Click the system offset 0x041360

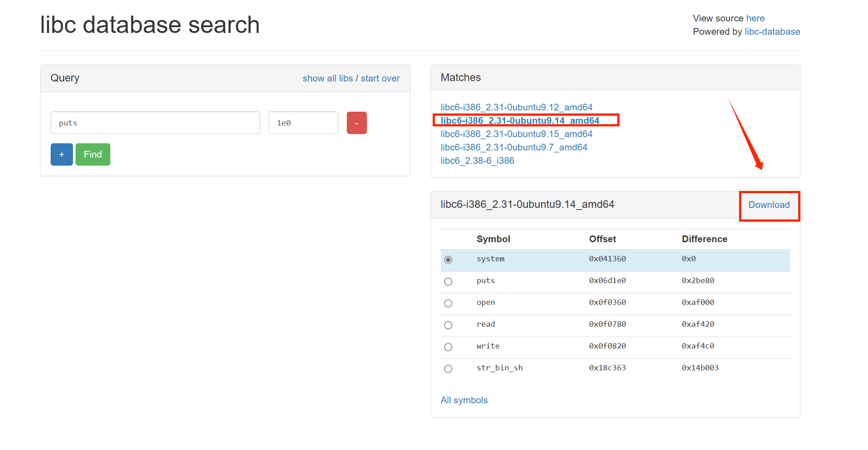(607, 259)
